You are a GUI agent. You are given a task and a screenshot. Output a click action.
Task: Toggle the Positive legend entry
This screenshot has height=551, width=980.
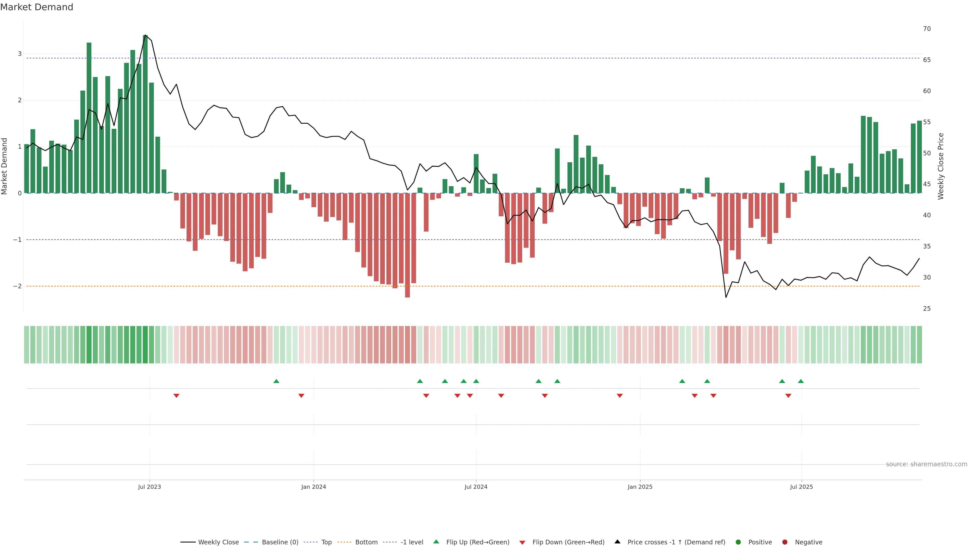[x=760, y=542]
